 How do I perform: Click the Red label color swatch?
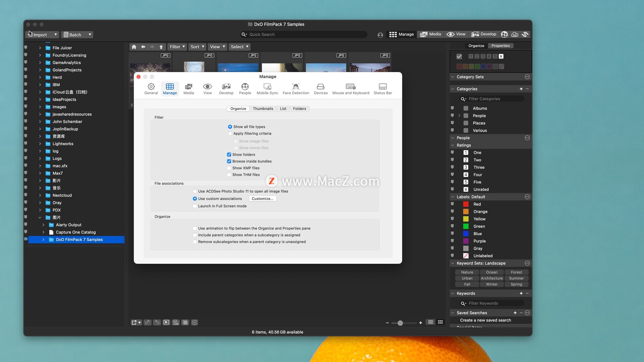pos(466,204)
